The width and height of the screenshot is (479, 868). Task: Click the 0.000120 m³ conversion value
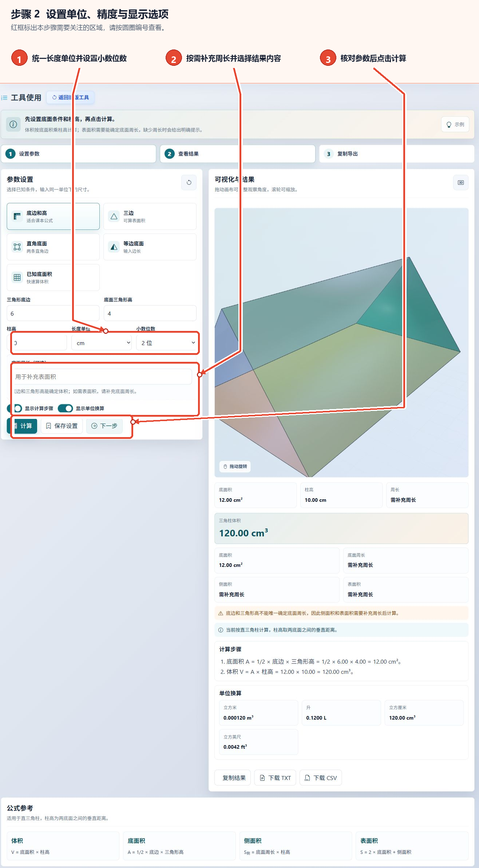(x=238, y=718)
